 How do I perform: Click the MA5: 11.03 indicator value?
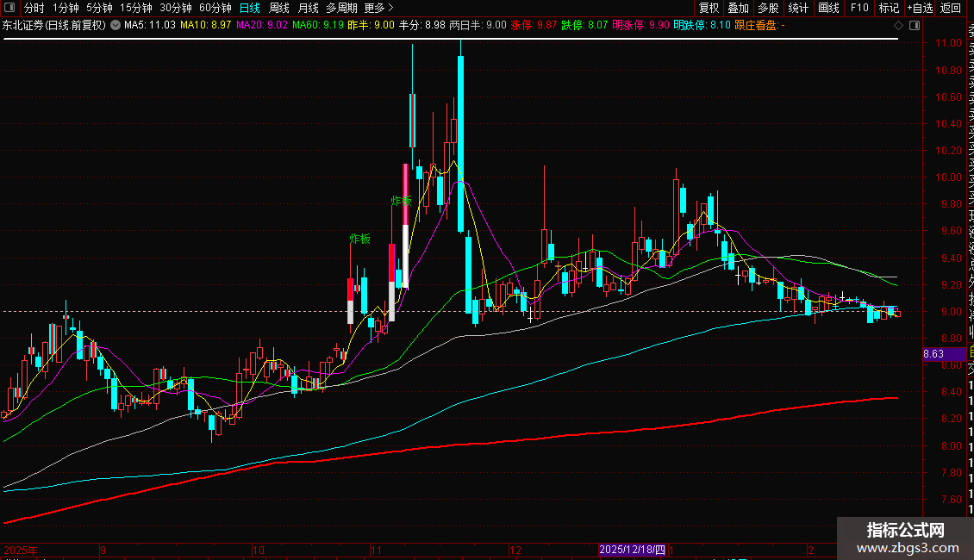(x=150, y=26)
